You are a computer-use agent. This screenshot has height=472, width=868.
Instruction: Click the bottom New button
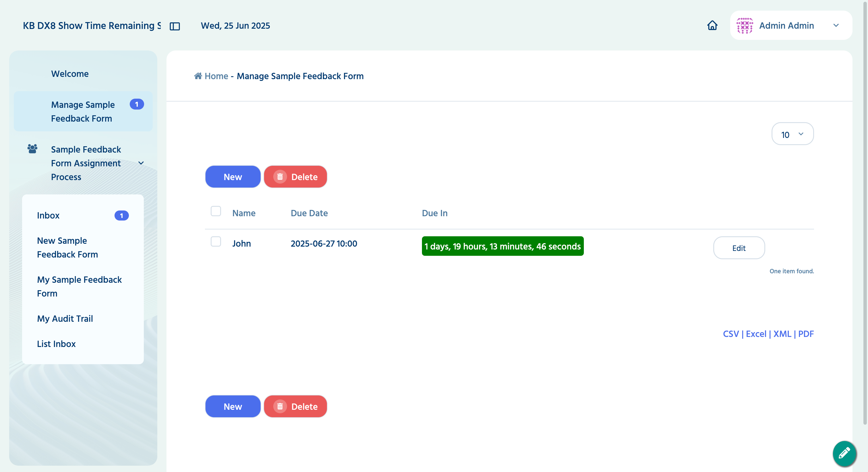point(233,406)
